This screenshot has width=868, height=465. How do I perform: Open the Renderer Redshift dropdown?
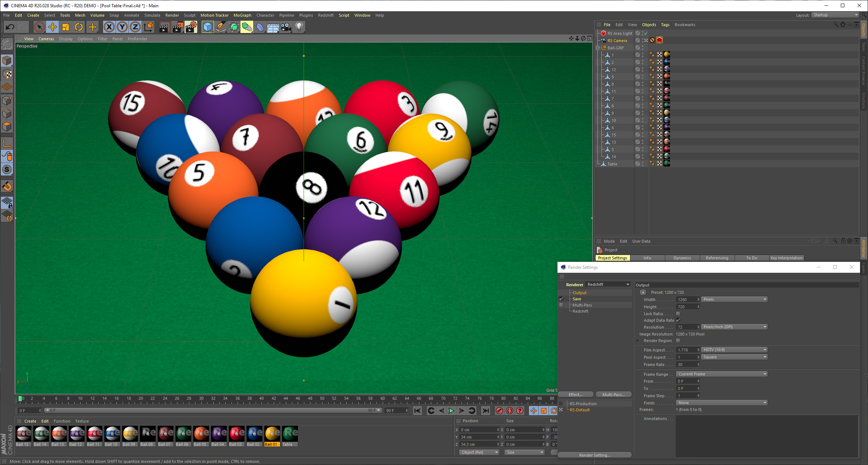point(608,284)
